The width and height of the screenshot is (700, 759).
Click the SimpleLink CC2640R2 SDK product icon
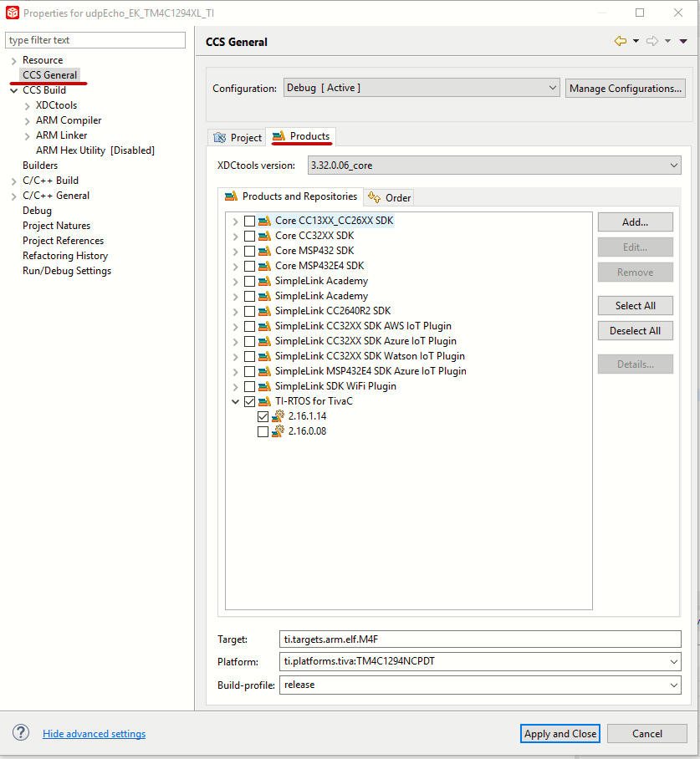click(264, 311)
